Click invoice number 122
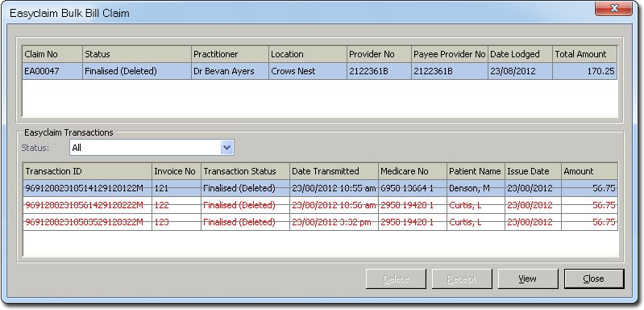This screenshot has width=644, height=310. point(177,205)
